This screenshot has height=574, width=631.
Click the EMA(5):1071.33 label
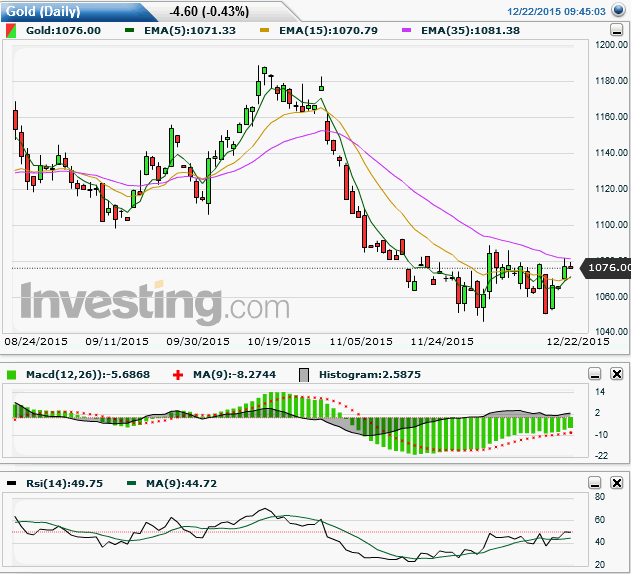190,31
